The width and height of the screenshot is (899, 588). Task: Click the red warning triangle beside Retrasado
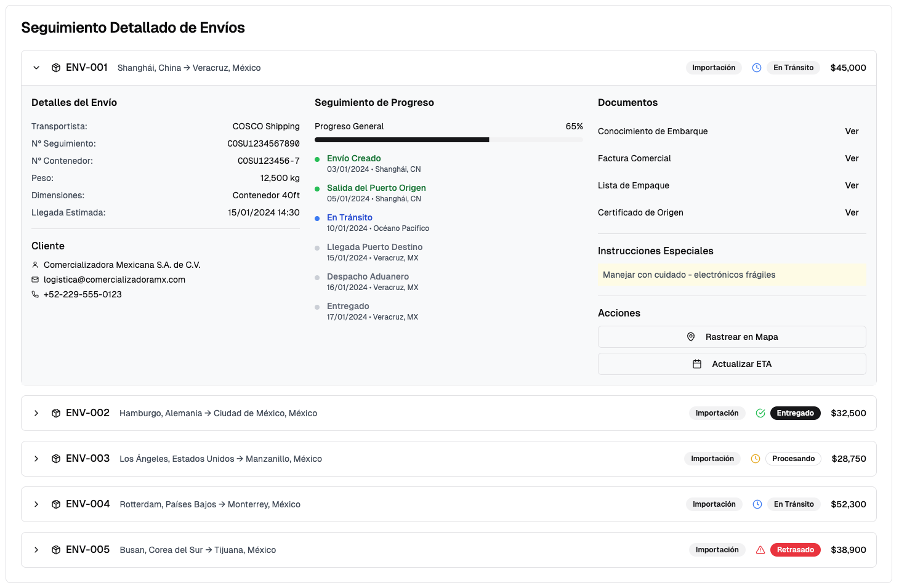(x=760, y=550)
